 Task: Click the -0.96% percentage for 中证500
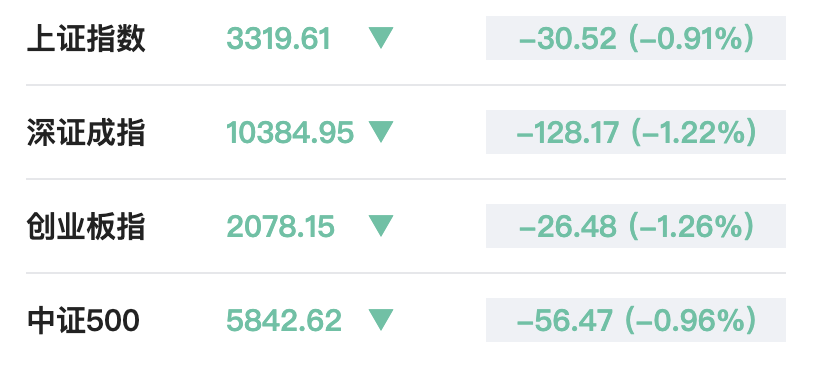click(692, 321)
